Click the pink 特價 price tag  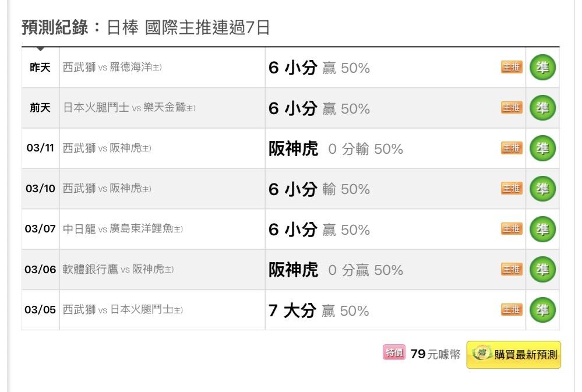tap(393, 353)
